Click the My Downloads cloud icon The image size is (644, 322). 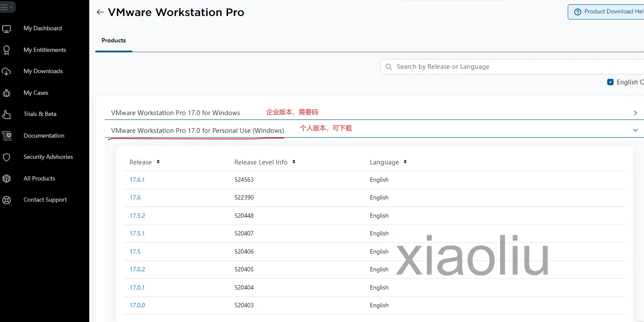tap(7, 71)
